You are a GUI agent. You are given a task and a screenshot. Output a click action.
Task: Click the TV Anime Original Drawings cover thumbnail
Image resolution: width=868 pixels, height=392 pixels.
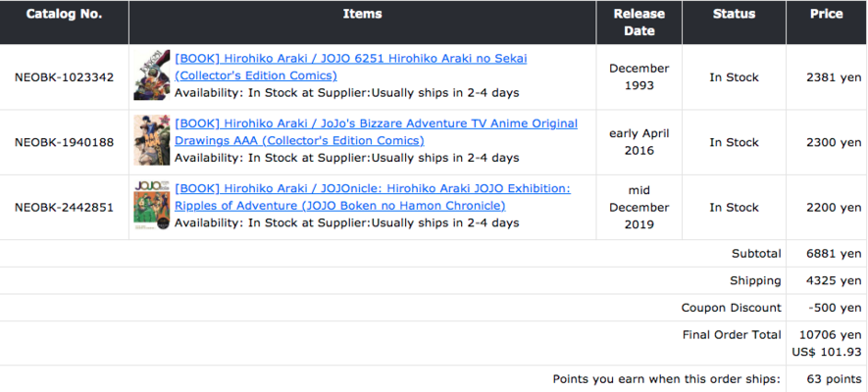(152, 141)
